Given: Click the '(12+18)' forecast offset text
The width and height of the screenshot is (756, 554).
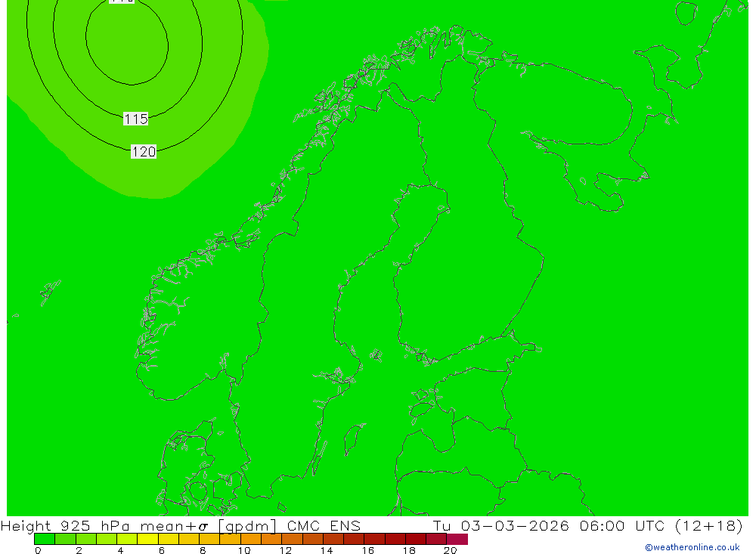Looking at the screenshot, I should 709,525.
